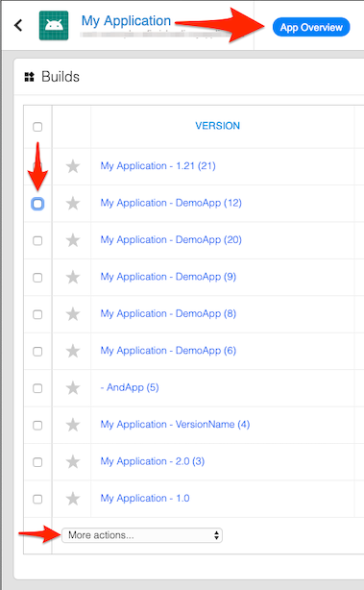Image resolution: width=364 pixels, height=590 pixels.
Task: Open the My Application title link
Action: pos(127,21)
